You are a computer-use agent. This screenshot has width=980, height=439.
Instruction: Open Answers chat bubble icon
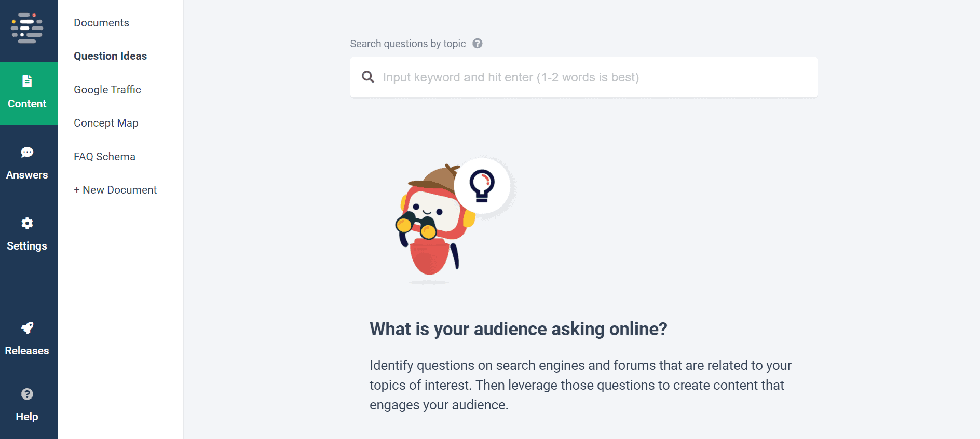(x=27, y=152)
